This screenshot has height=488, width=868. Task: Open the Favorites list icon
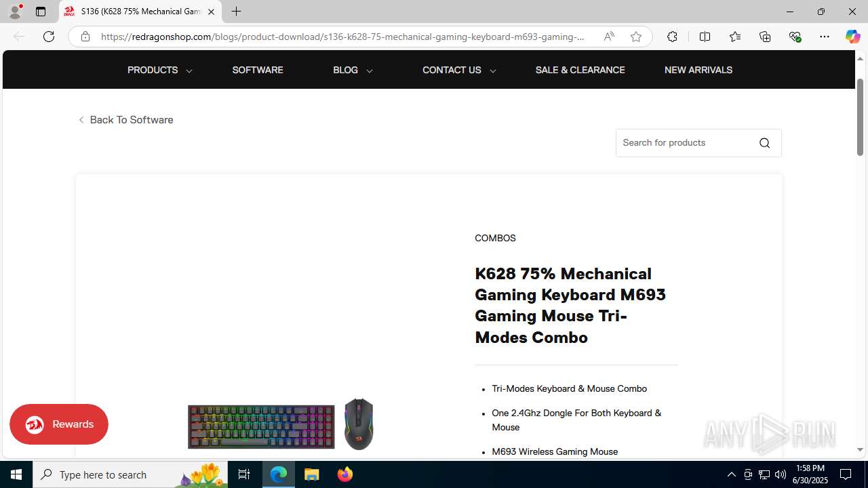pyautogui.click(x=735, y=37)
